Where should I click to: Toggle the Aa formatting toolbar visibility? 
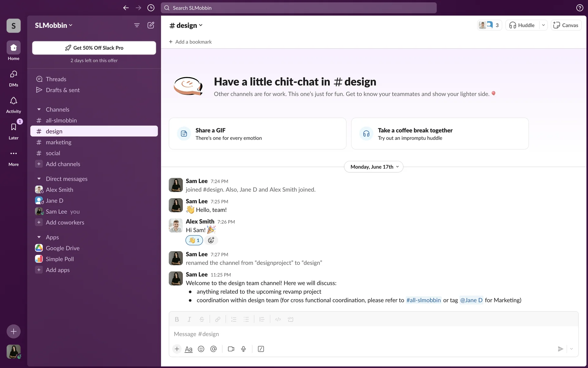[x=189, y=349]
